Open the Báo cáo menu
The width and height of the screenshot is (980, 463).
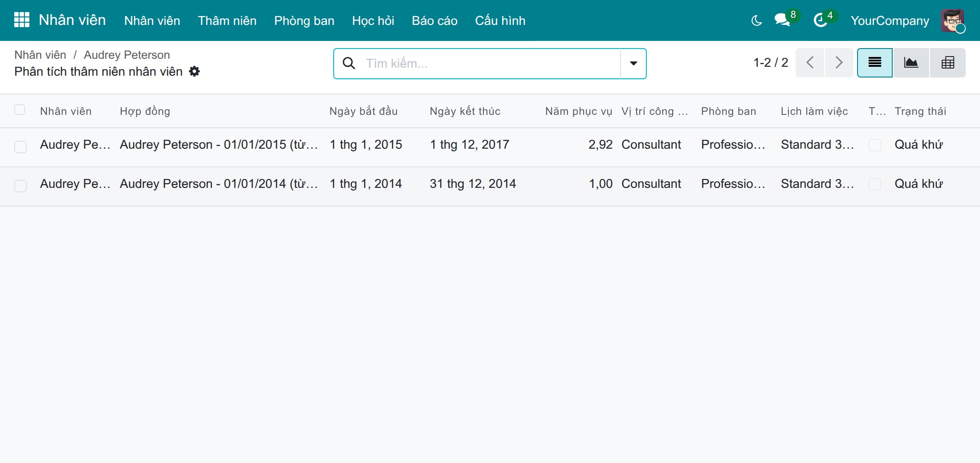[x=434, y=20]
